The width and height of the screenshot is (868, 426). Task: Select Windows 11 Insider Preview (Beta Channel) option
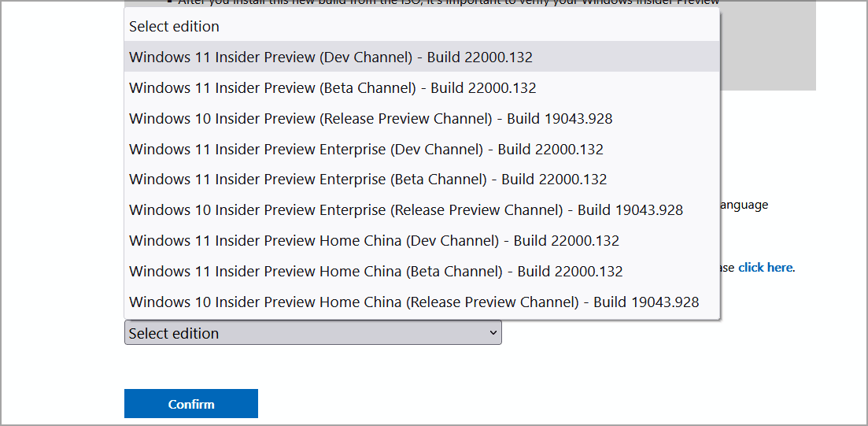click(x=332, y=88)
